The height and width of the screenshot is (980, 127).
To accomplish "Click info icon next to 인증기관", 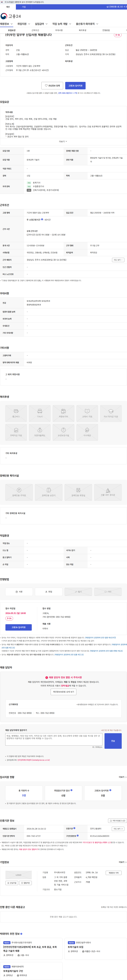I will (74, 828).
